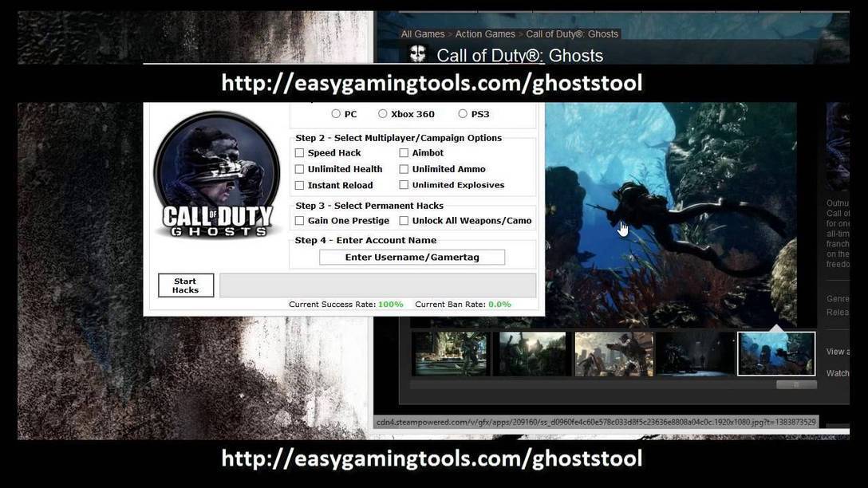Open the Action Games breadcrumb link
This screenshot has height=488, width=868.
coord(485,33)
